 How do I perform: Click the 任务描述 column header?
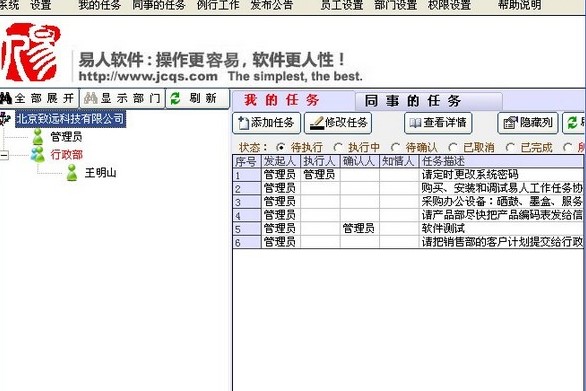(x=501, y=161)
